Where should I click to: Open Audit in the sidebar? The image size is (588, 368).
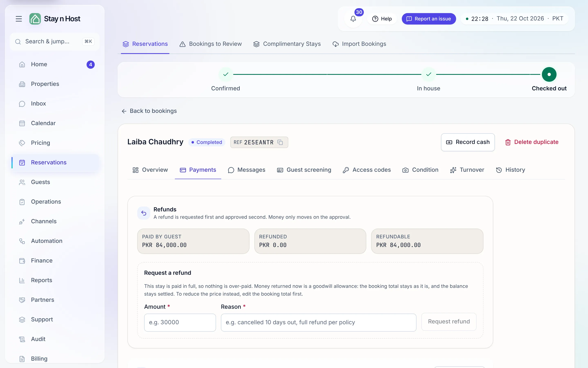point(55,339)
